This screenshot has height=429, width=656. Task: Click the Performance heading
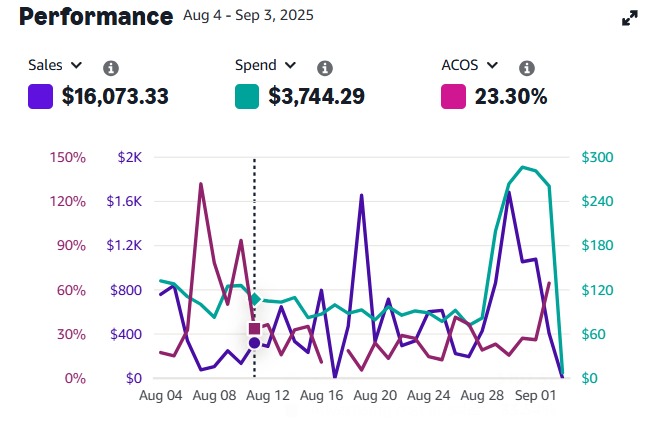coord(96,17)
